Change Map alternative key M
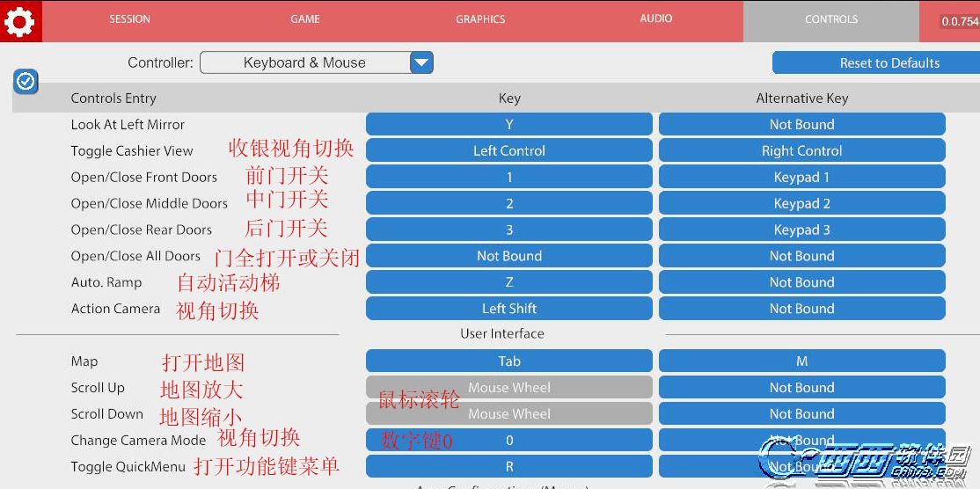Image resolution: width=980 pixels, height=489 pixels. 802,361
